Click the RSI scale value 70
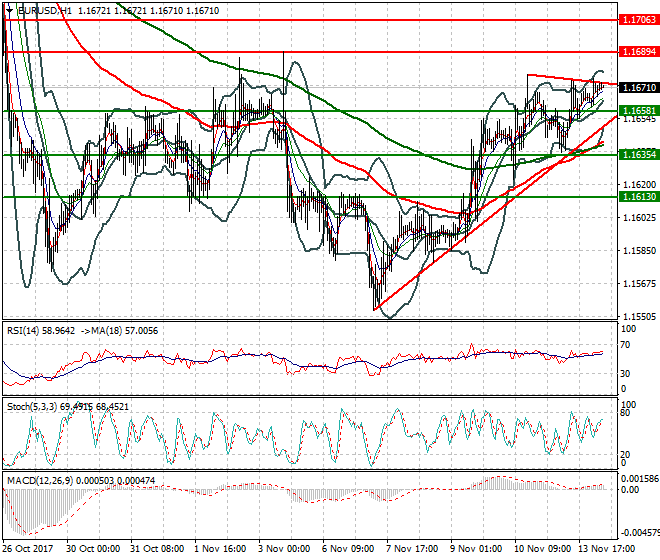Screen dimensions: 660x560 tap(625, 345)
